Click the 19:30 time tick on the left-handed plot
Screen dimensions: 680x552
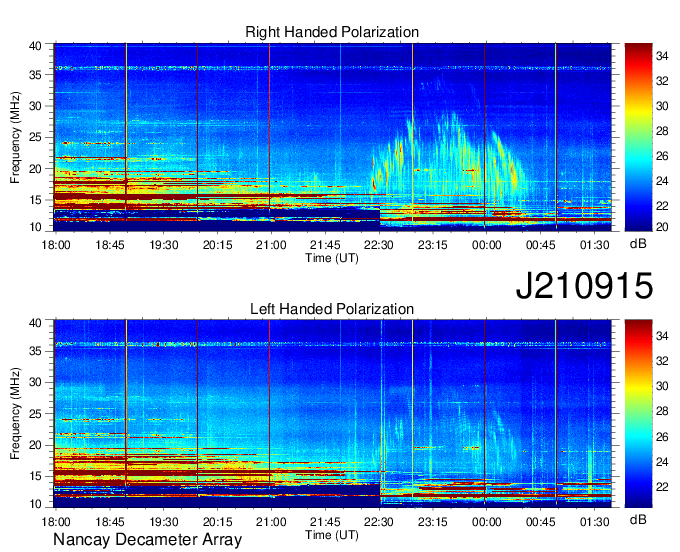click(x=163, y=522)
